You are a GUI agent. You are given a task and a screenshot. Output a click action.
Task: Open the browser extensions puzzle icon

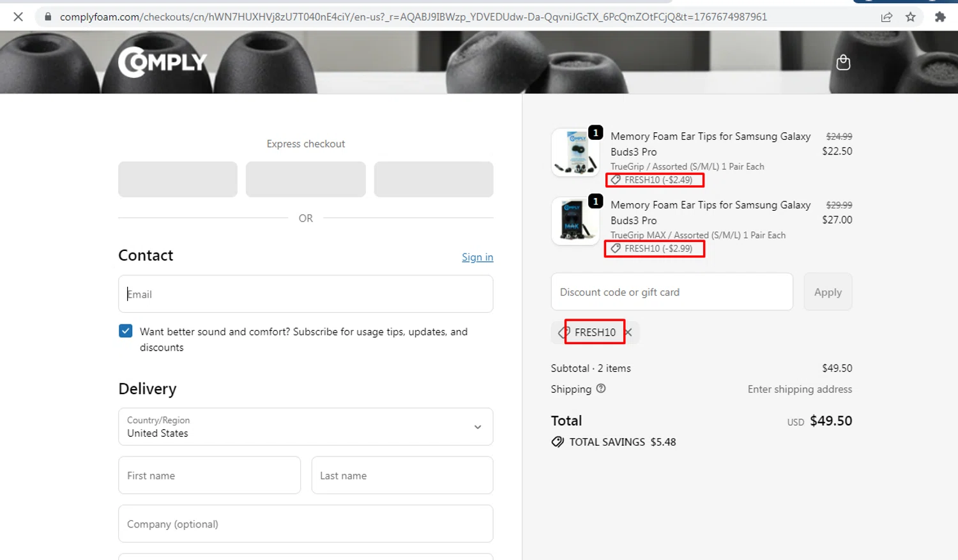pos(940,17)
